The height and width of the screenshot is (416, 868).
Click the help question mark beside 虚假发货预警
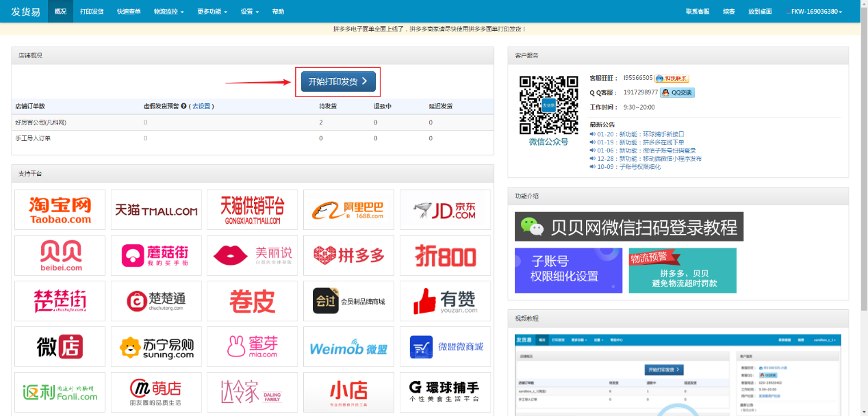tap(183, 107)
